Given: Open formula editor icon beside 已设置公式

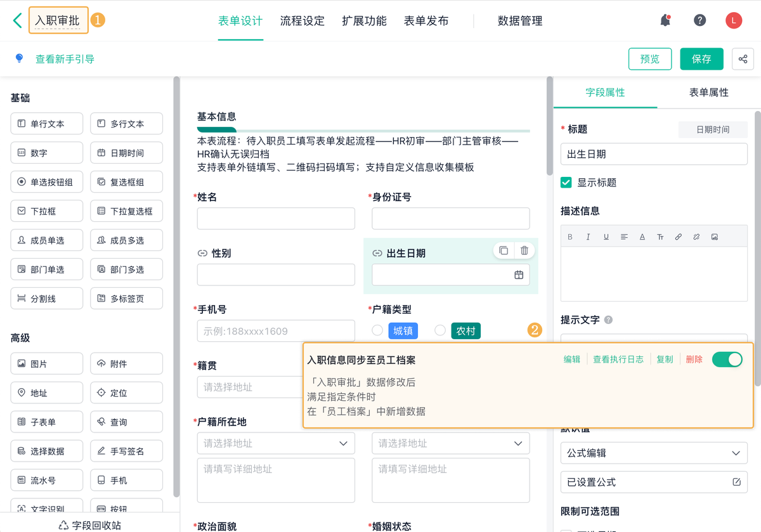Looking at the screenshot, I should [736, 482].
